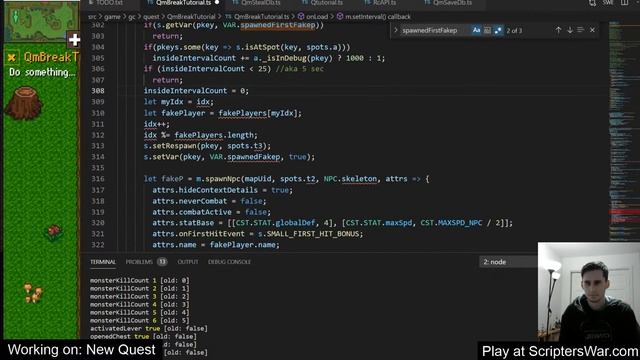
Task: Click 'gc' in the breadcrumb path
Action: pyautogui.click(x=132, y=17)
